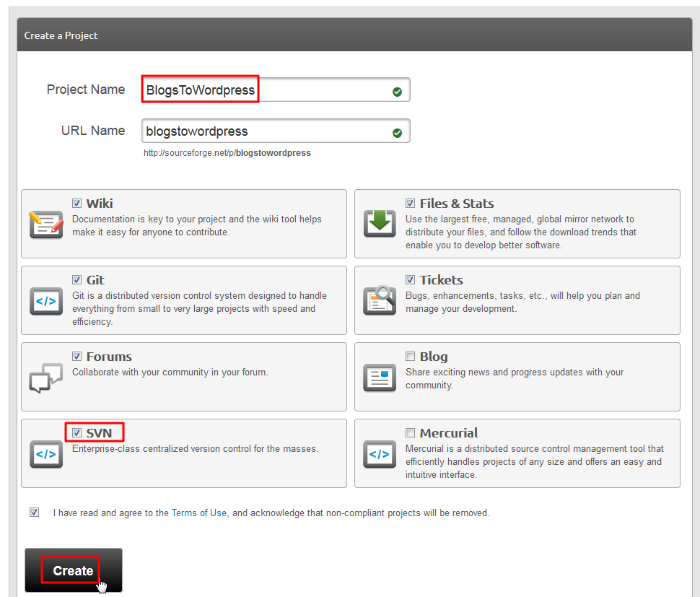Click the "Mercurial is a distributed" description
Screen dimensions: 700x597
(534, 462)
